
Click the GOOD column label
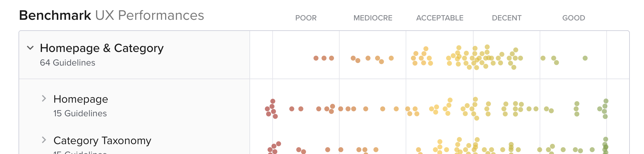point(573,18)
